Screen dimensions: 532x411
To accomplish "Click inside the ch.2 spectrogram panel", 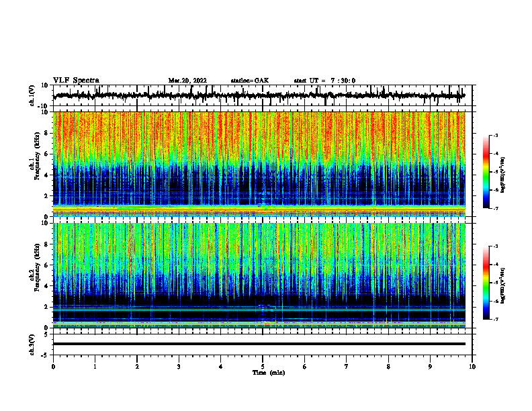I will click(x=259, y=275).
